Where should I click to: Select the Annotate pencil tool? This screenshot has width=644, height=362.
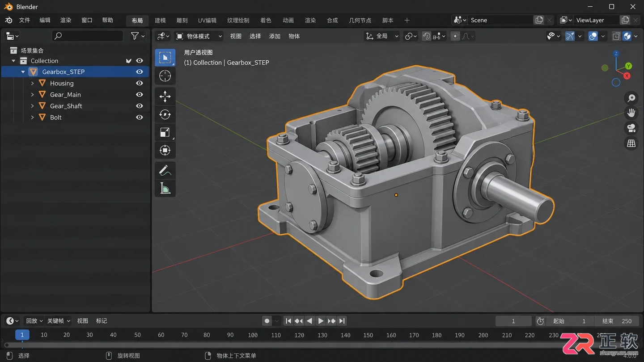click(165, 170)
